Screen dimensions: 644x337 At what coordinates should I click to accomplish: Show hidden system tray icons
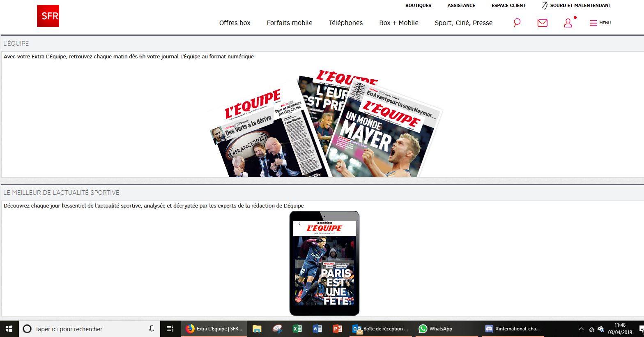pyautogui.click(x=581, y=329)
